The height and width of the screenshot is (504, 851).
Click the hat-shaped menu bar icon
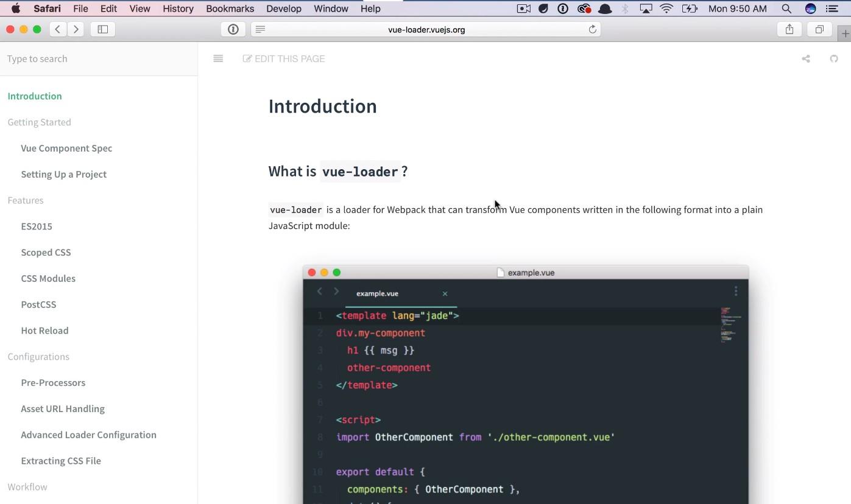pyautogui.click(x=605, y=9)
